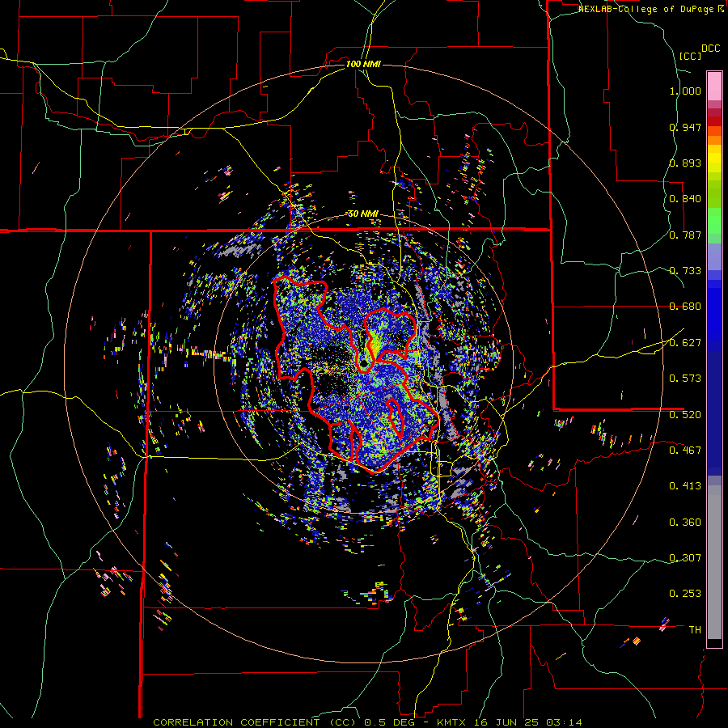Click the 0.253 legend value
Screen dimensions: 728x728
click(x=685, y=594)
